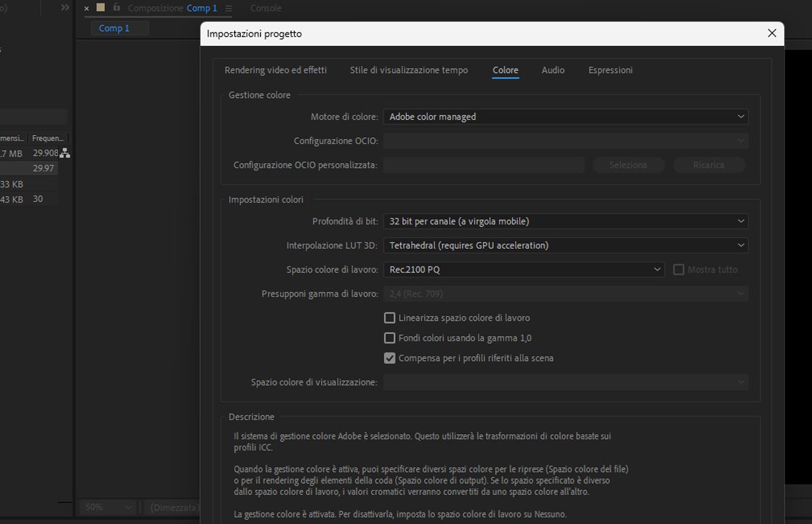The image size is (812, 524).
Task: Switch to the Console panel tab
Action: (266, 8)
